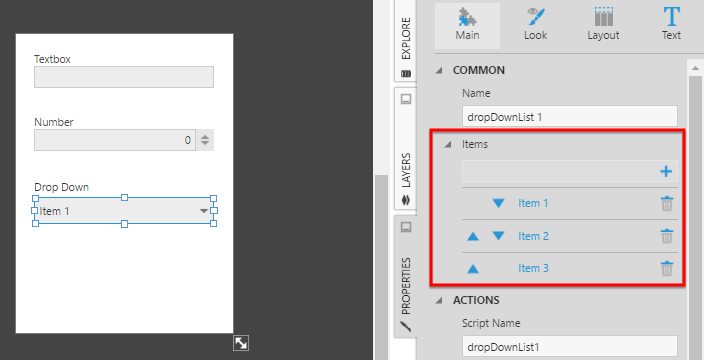The width and height of the screenshot is (704, 360).
Task: Click the canvas resize handle icon
Action: coord(241,343)
